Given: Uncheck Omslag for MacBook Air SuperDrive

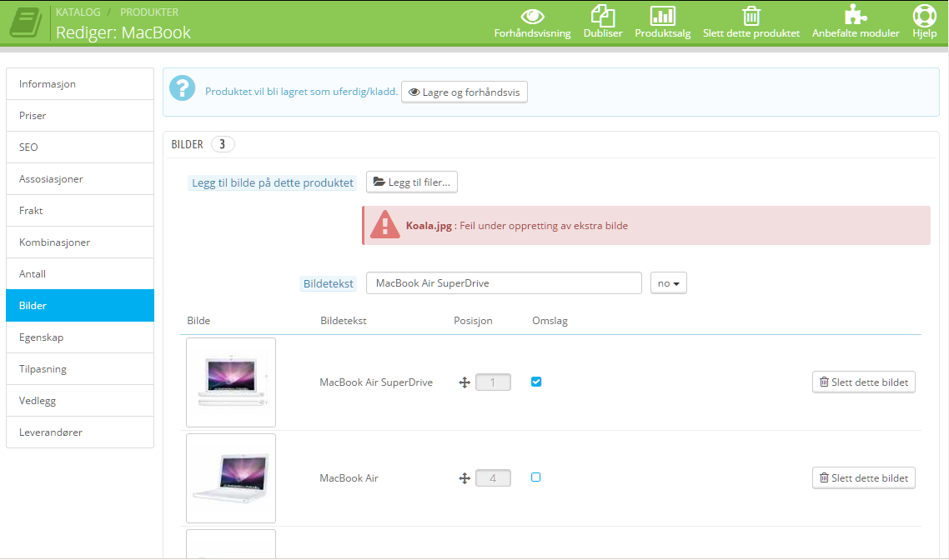Looking at the screenshot, I should pyautogui.click(x=535, y=382).
